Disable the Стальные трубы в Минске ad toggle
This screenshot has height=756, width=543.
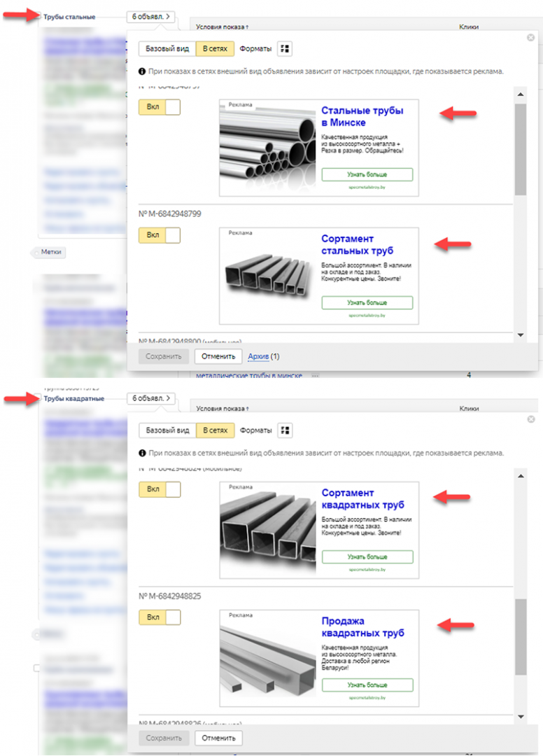[x=160, y=107]
